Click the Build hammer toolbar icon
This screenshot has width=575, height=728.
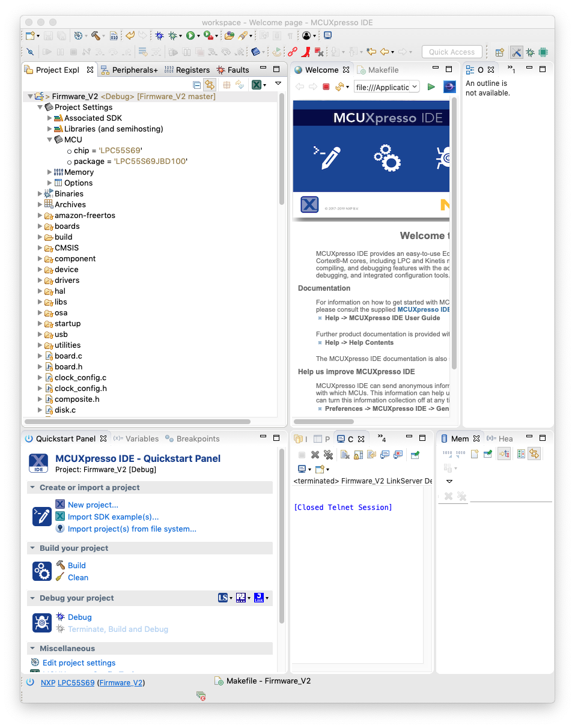pyautogui.click(x=95, y=36)
